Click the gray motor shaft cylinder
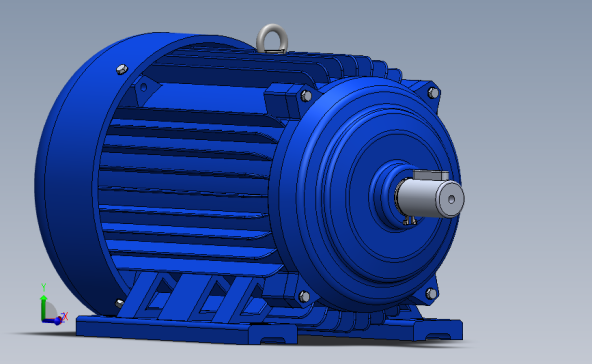The height and width of the screenshot is (364, 592). tap(429, 198)
